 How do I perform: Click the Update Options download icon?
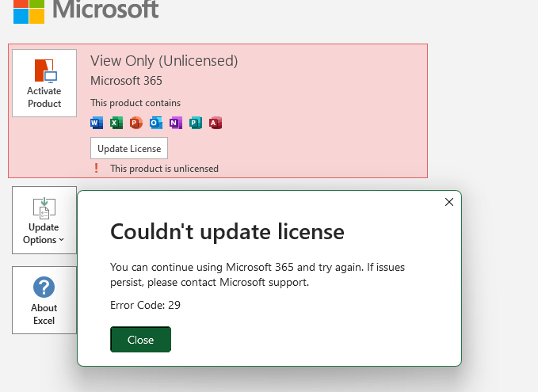pos(44,207)
